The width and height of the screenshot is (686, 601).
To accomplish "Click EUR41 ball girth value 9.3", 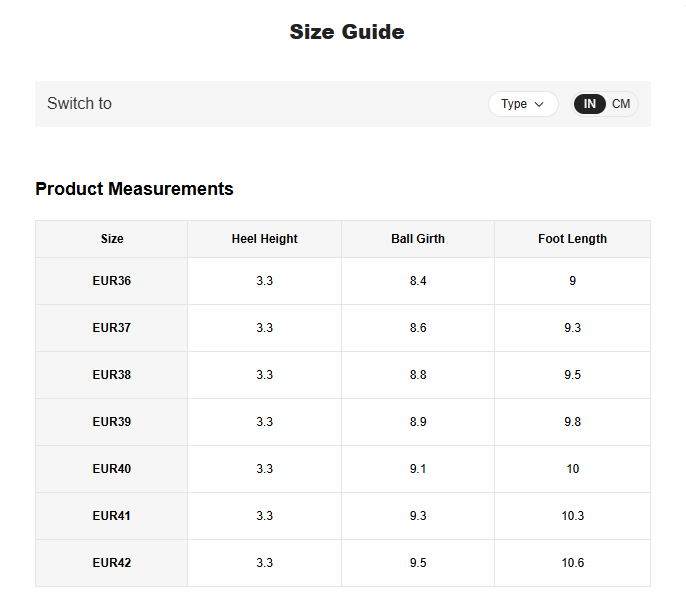I will pyautogui.click(x=418, y=516).
